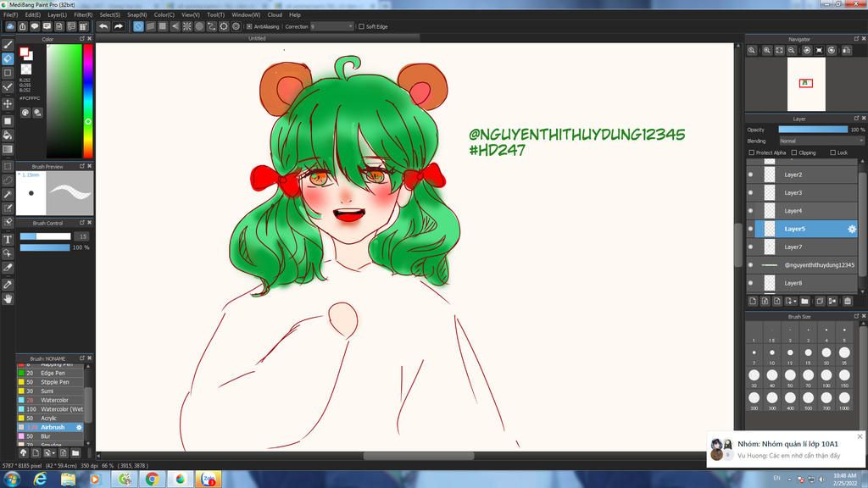The width and height of the screenshot is (868, 488).
Task: Click the Redo arrow in toolbar
Action: pos(119,26)
